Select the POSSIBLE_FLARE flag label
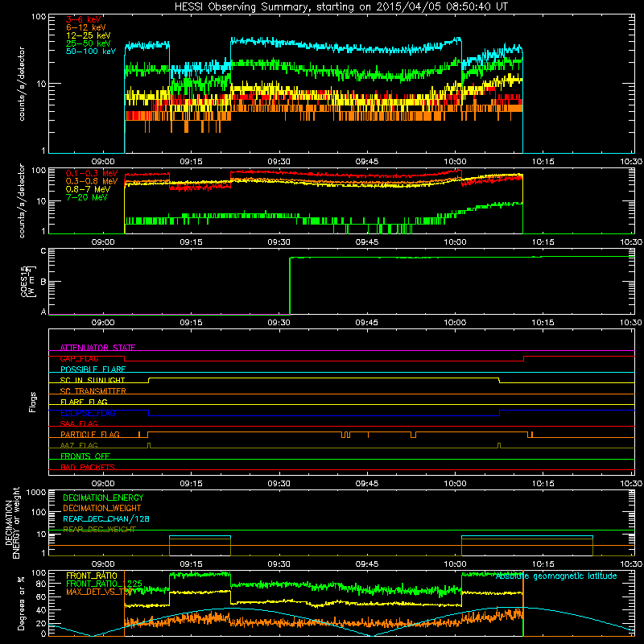The image size is (644, 644). click(x=93, y=369)
